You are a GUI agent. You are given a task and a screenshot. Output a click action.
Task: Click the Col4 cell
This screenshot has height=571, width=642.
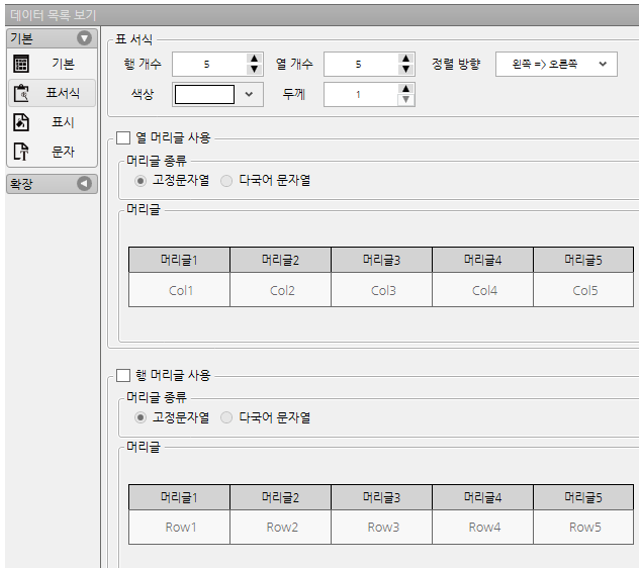483,290
